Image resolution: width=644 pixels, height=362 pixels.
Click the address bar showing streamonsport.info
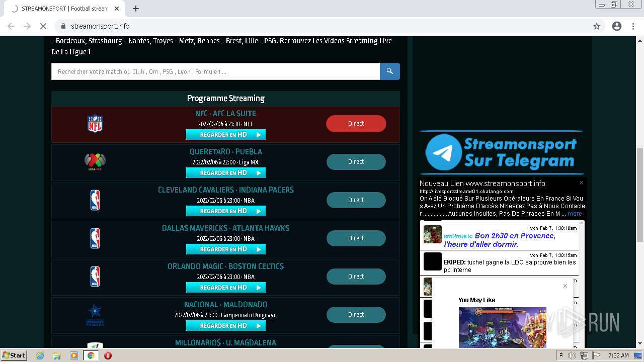pos(322,26)
